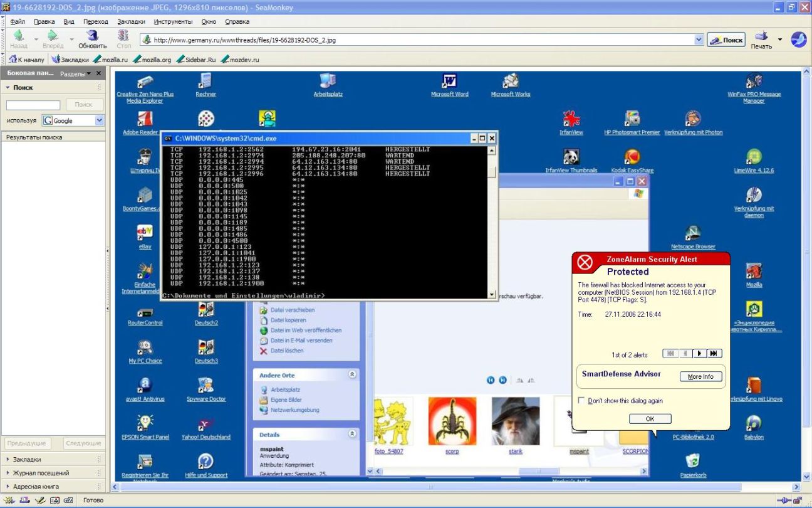
Task: Click the Datei kopieren task link
Action: (283, 320)
